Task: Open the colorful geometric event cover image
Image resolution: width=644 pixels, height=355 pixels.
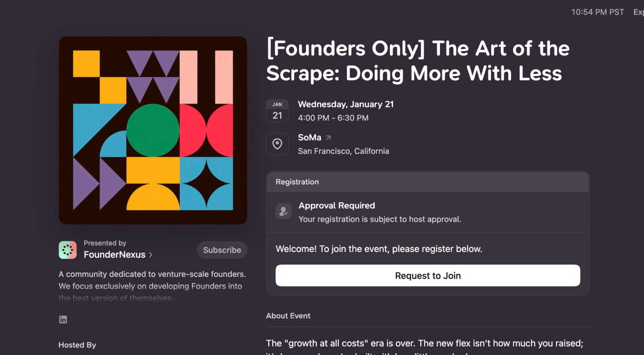Action: point(153,130)
